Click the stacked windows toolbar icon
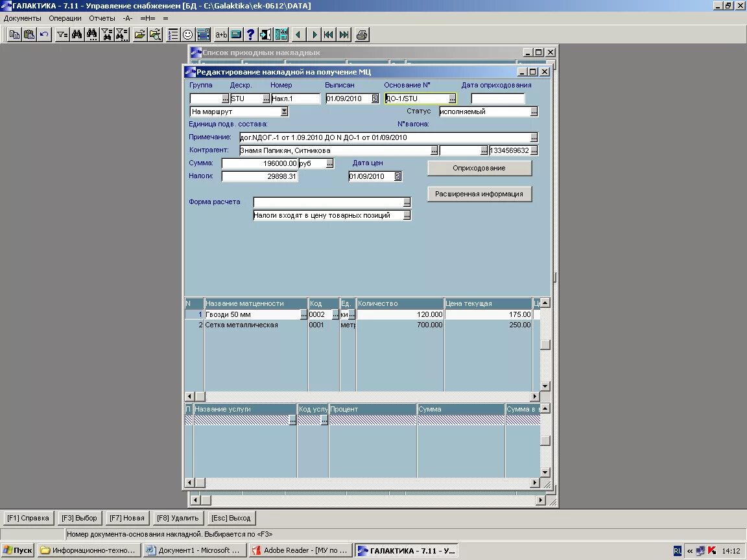Screen dimensions: 747x560 [203, 34]
